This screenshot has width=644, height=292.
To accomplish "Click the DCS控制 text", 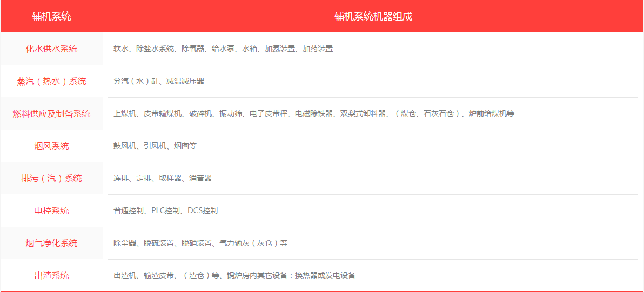I will [x=203, y=210].
